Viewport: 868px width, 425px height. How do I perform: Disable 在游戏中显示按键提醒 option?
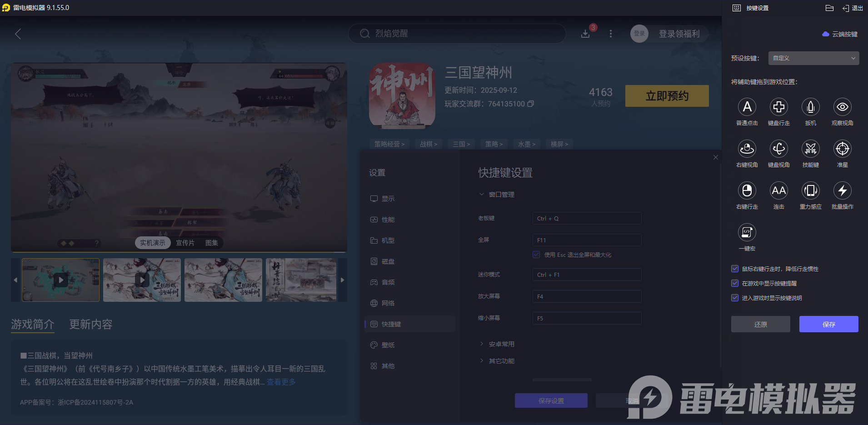point(734,283)
